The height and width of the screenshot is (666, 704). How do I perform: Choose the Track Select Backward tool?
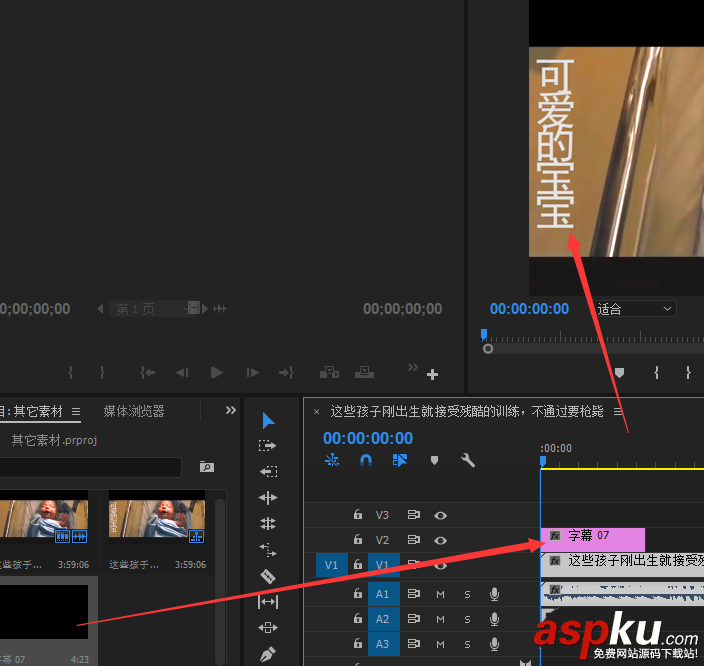[x=268, y=472]
